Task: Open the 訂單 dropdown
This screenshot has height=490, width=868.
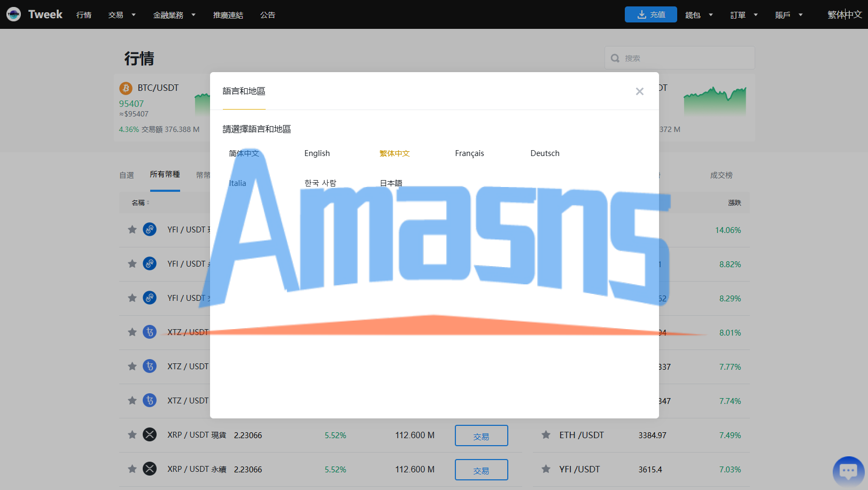Action: [744, 15]
